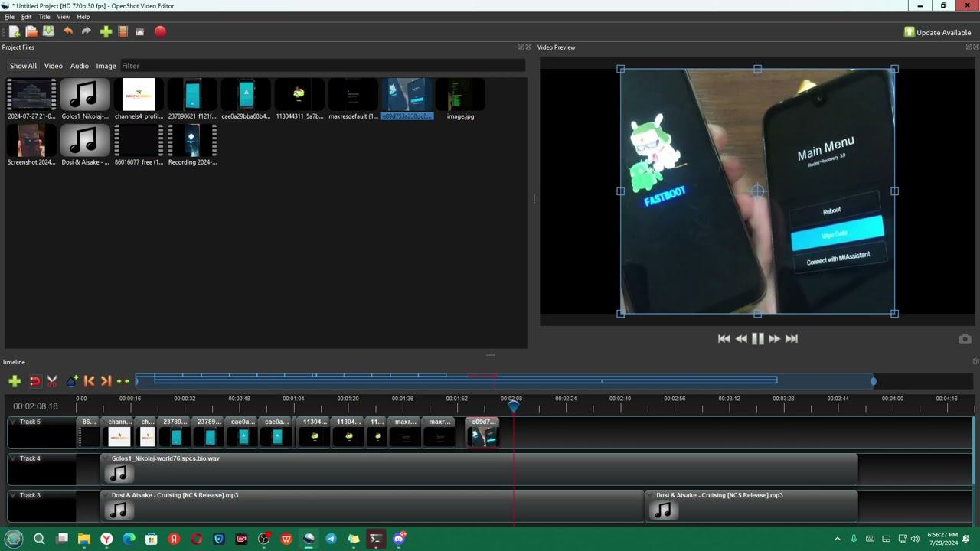
Task: Select the Screenshot 2024 project file
Action: (x=31, y=145)
